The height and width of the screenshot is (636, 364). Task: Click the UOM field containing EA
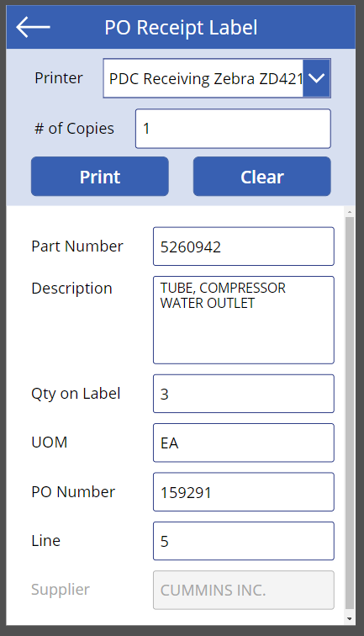tap(244, 443)
